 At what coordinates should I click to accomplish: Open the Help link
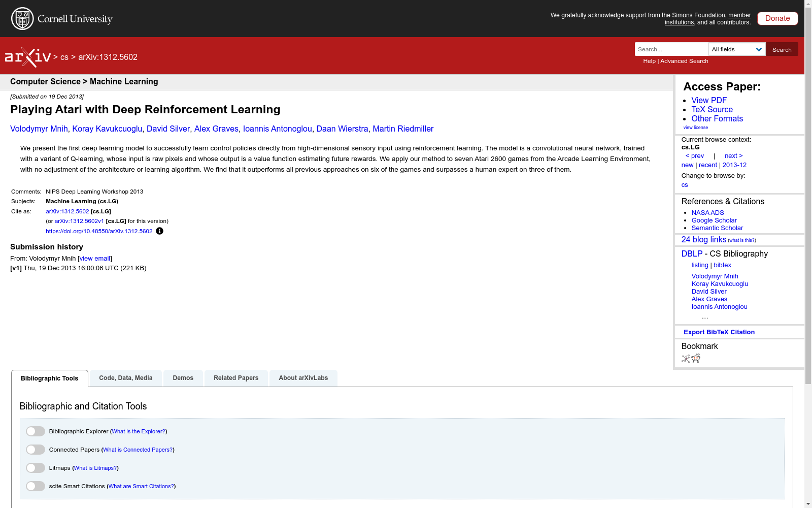[x=649, y=61]
